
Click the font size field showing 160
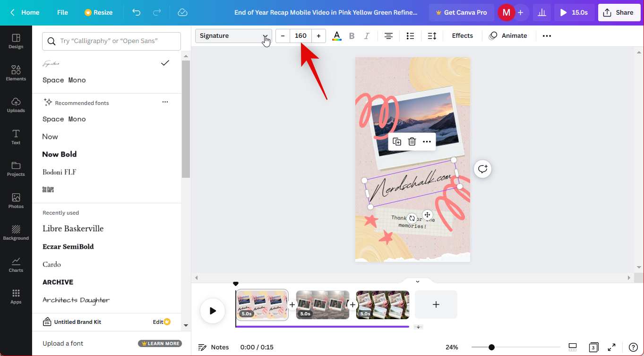tap(301, 36)
